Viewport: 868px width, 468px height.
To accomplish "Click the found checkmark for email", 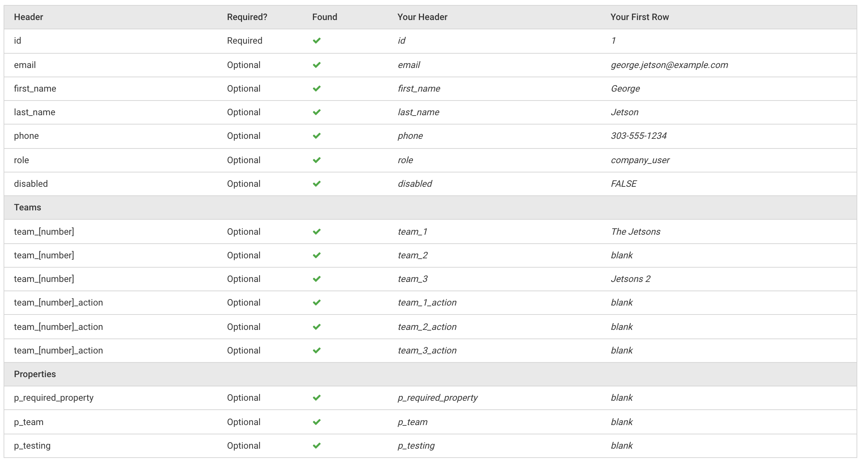I will pos(317,65).
